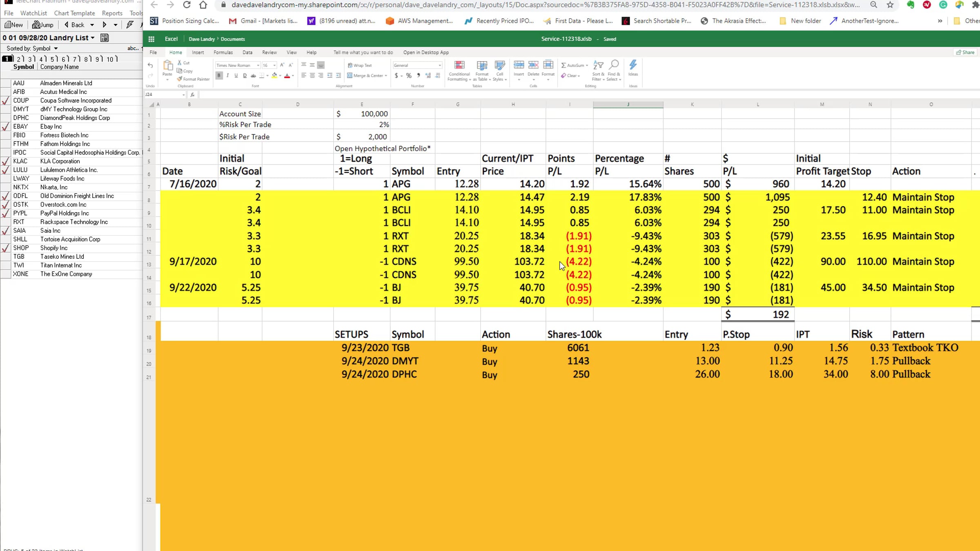Expand the Merge & Center dropdown

[386, 76]
